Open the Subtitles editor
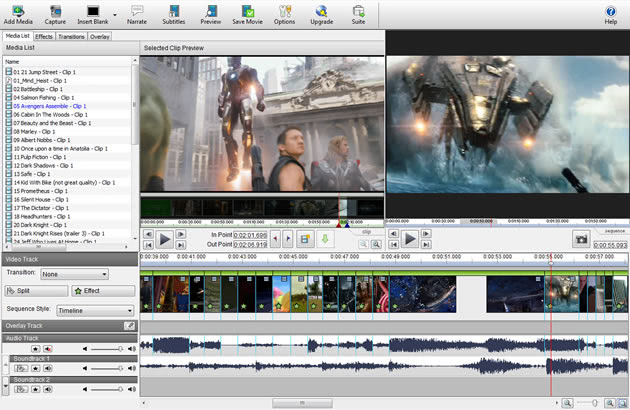This screenshot has width=630, height=410. pyautogui.click(x=174, y=15)
